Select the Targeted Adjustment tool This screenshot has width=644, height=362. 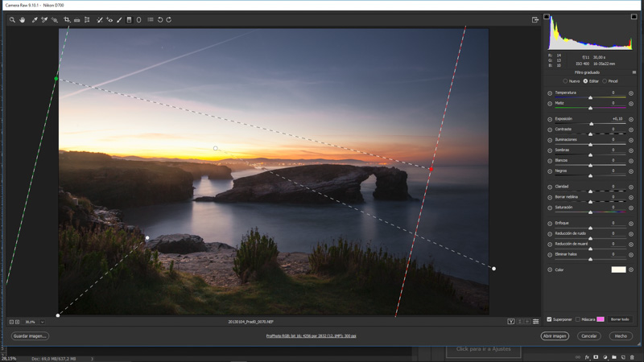click(54, 19)
